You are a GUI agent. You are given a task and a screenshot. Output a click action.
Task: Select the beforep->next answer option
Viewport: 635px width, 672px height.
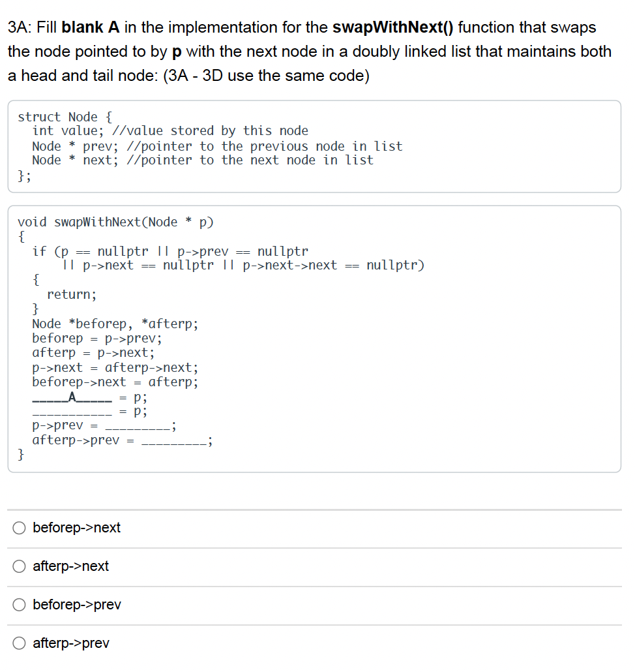click(19, 528)
